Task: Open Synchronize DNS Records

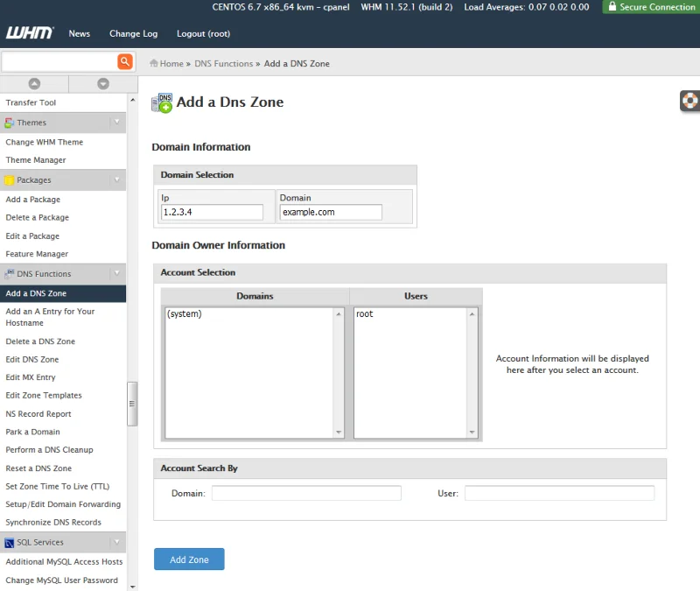Action: 53,522
